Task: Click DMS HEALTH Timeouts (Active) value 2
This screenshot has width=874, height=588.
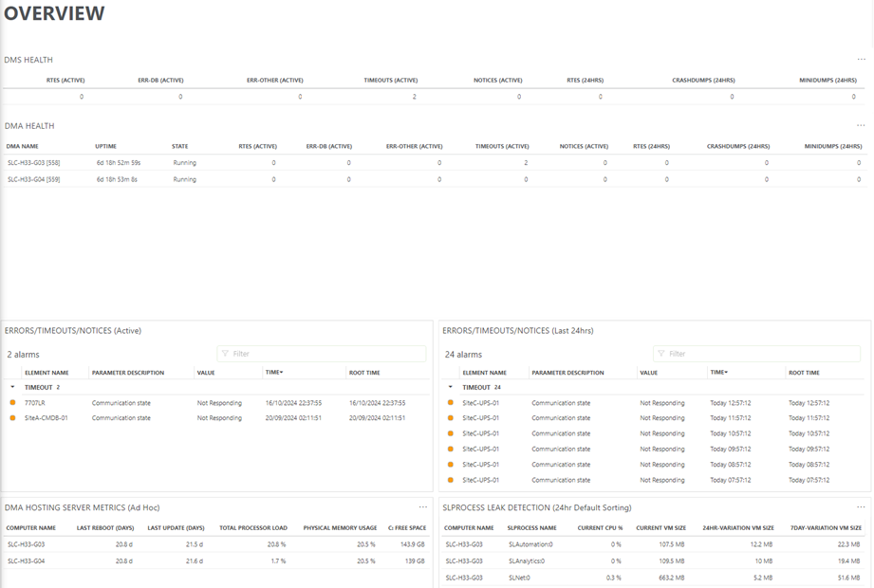Action: (x=414, y=97)
